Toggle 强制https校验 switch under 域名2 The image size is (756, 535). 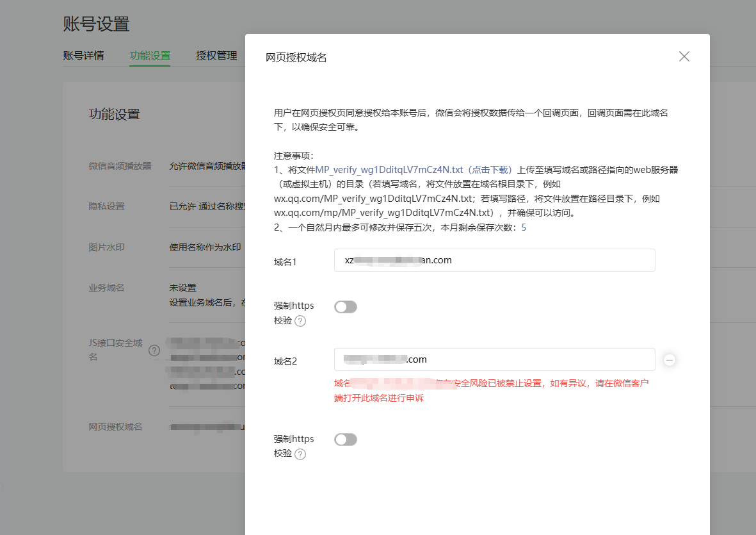pos(346,440)
